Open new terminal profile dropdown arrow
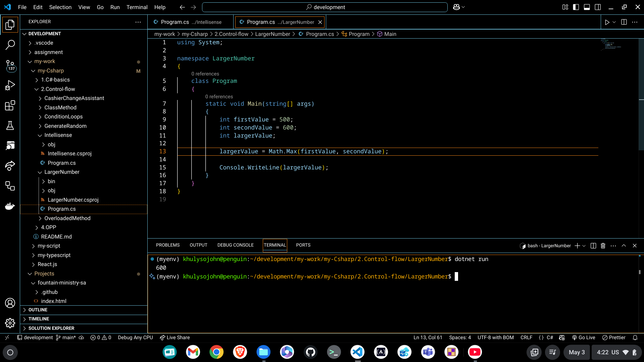Image resolution: width=644 pixels, height=362 pixels. coord(584,246)
